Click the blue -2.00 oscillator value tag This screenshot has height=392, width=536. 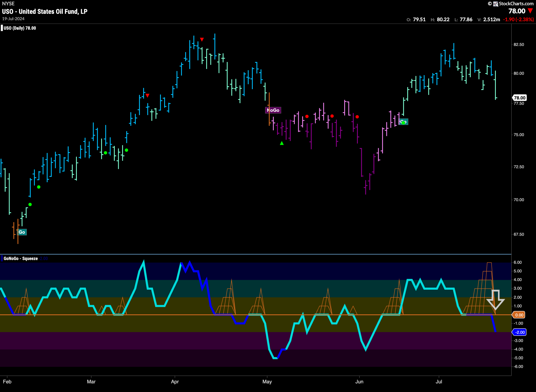[519, 332]
